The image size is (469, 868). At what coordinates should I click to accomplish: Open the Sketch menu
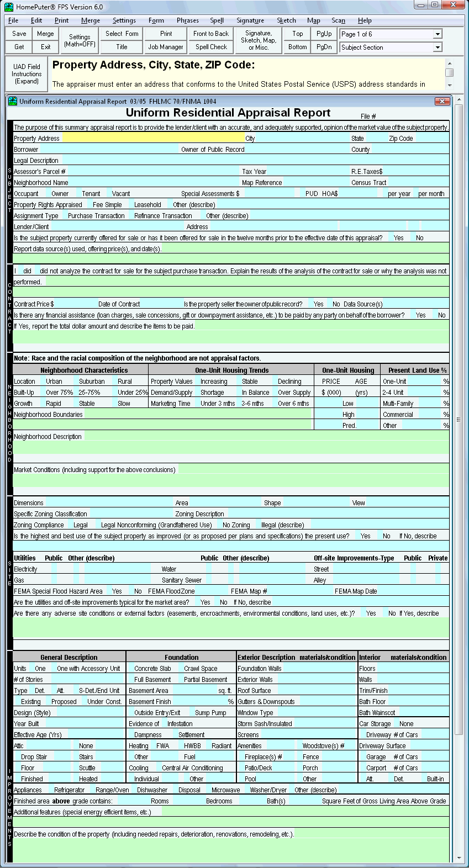coord(286,20)
